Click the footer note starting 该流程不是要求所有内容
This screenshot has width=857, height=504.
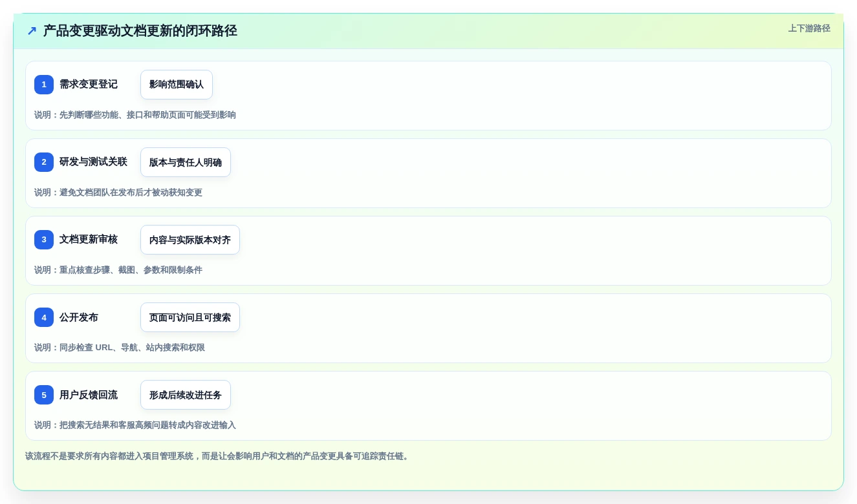pos(218,456)
